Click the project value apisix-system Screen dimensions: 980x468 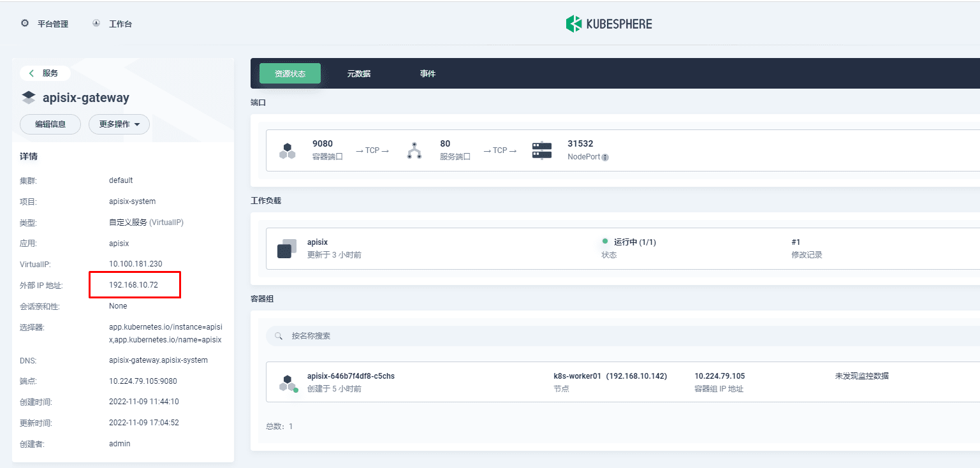coord(133,201)
